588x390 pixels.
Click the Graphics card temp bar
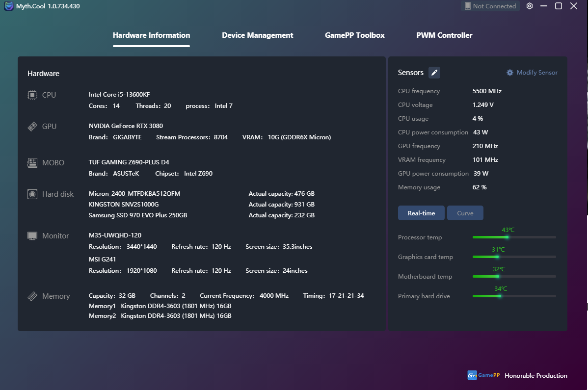pyautogui.click(x=514, y=257)
